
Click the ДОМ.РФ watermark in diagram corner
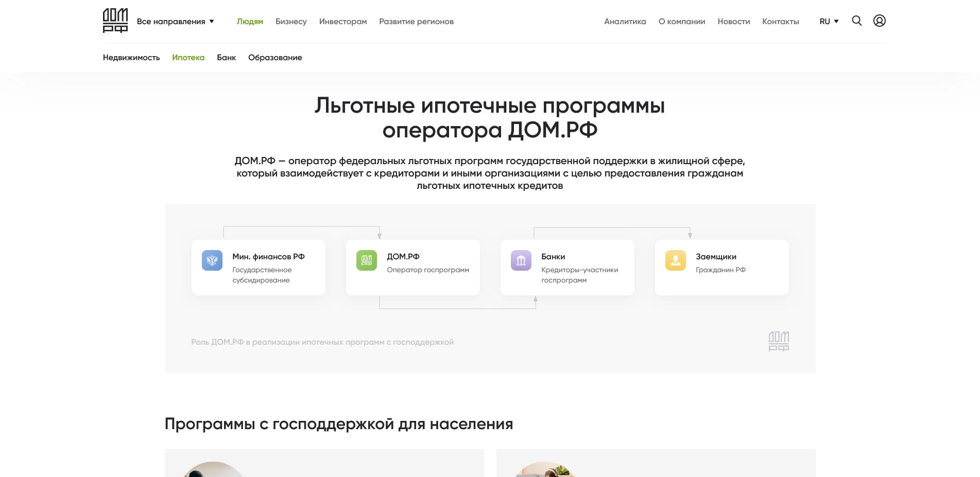pos(778,341)
